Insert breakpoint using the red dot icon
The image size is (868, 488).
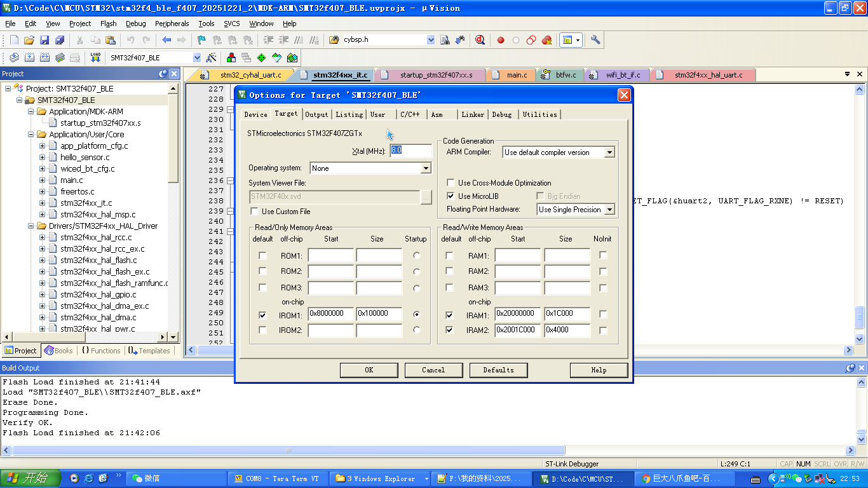pos(501,40)
